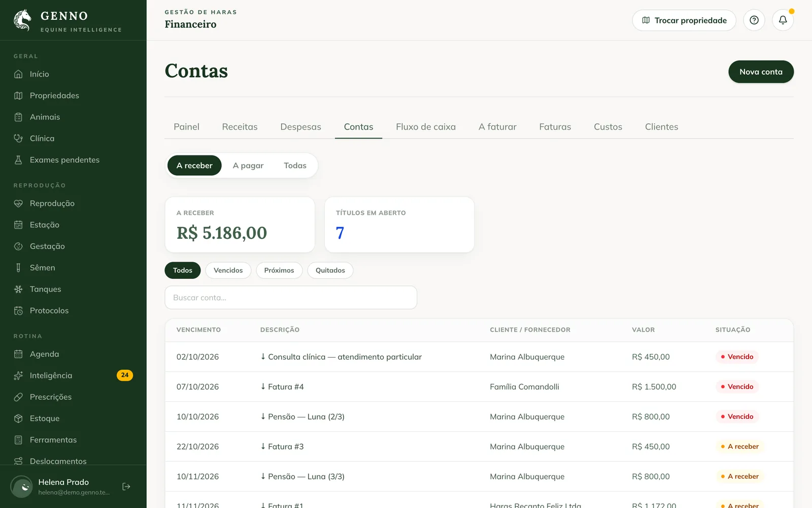This screenshot has width=812, height=508.
Task: Filter accounts by Vencidos
Action: (x=228, y=270)
